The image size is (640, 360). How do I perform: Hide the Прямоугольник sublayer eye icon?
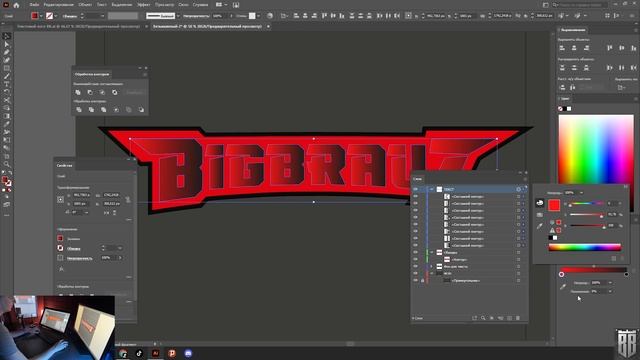tap(416, 280)
